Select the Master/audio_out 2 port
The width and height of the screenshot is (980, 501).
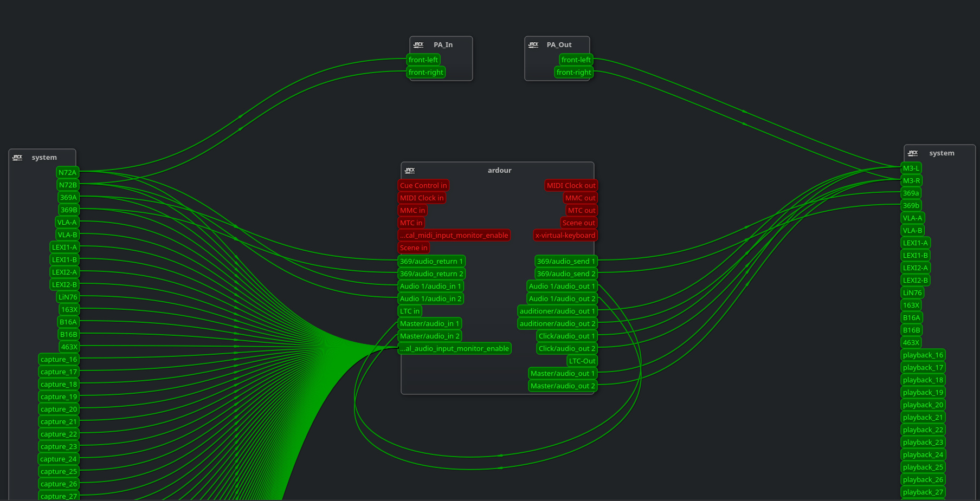coord(563,386)
